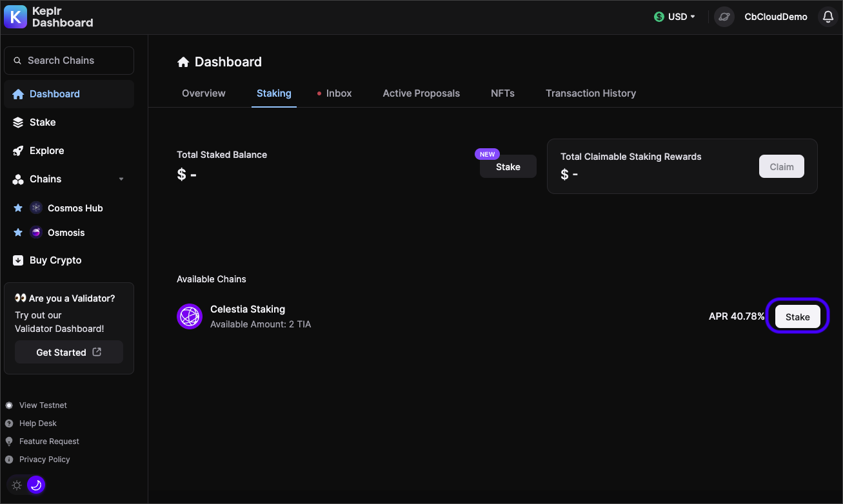
Task: Open the Help Desk link
Action: click(x=38, y=423)
